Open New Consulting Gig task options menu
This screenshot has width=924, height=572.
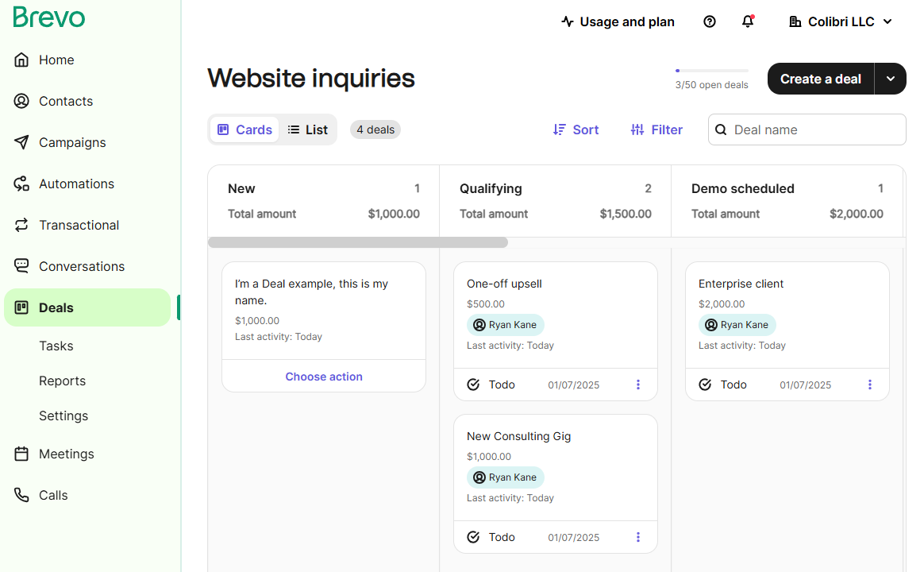[637, 537]
